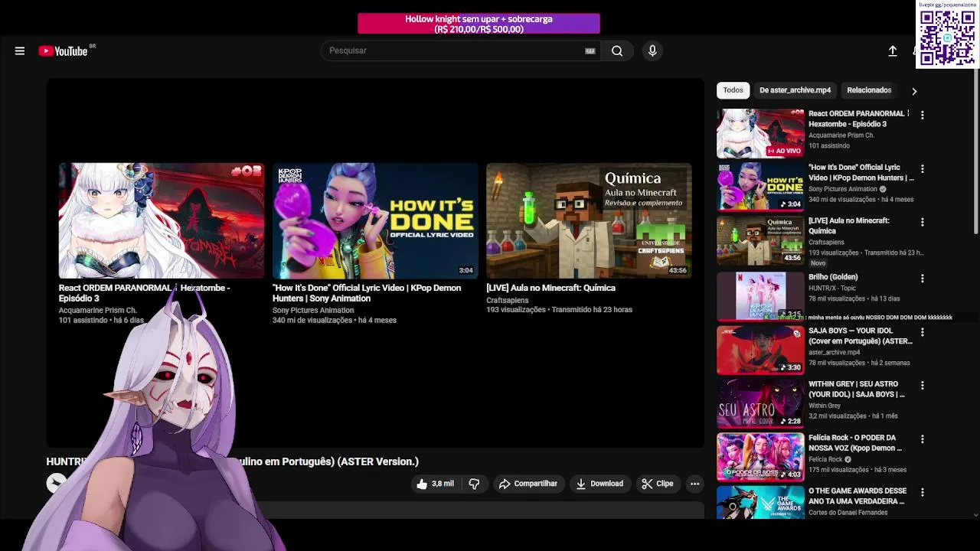980x551 pixels.
Task: Open endscreen React ORDEM PARANORMAL thumbnail
Action: (x=162, y=220)
